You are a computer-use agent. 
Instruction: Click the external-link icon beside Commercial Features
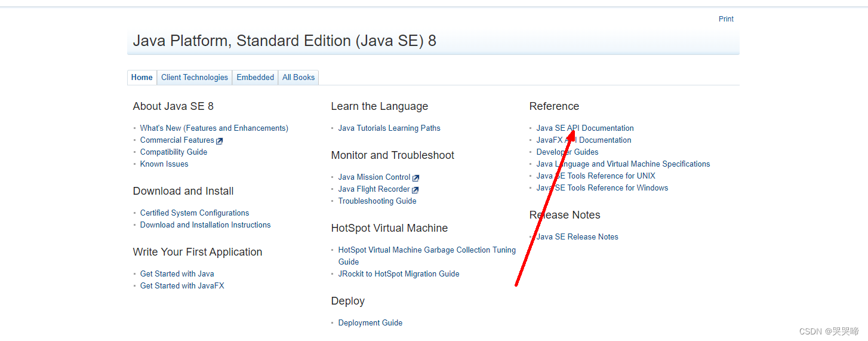coord(220,141)
